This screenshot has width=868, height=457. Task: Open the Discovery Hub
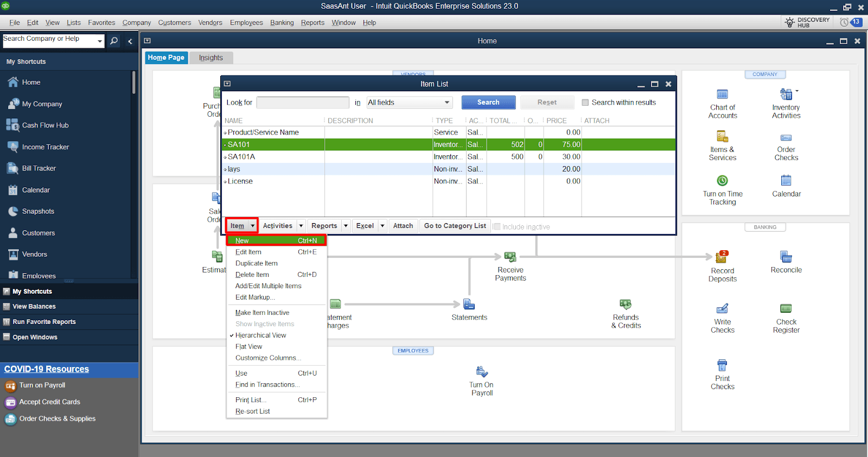tap(807, 22)
